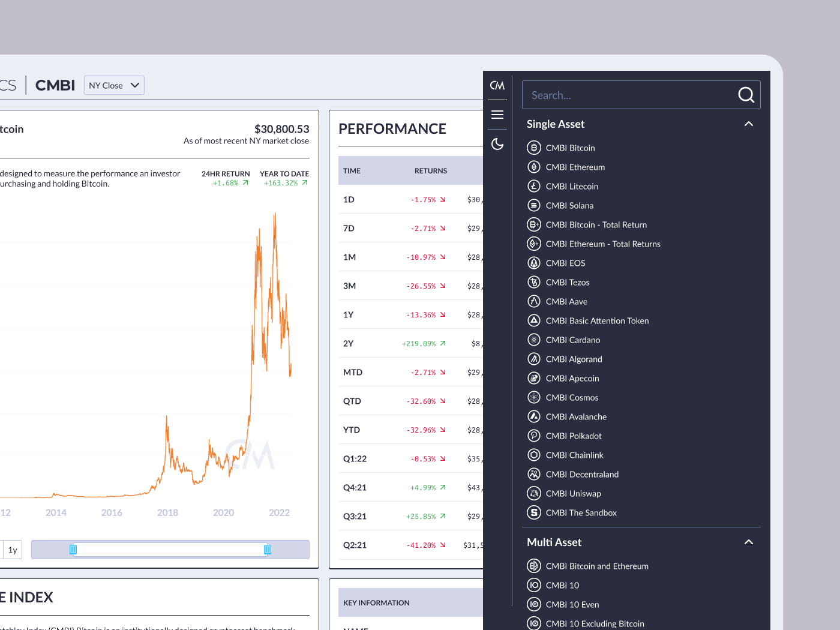This screenshot has height=630, width=840.
Task: Open the NY Close dropdown
Action: [x=114, y=85]
